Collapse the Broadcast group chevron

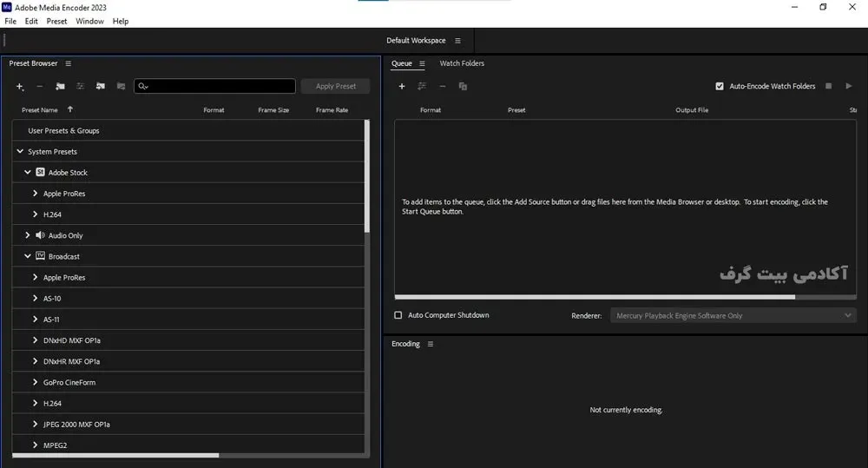click(27, 256)
